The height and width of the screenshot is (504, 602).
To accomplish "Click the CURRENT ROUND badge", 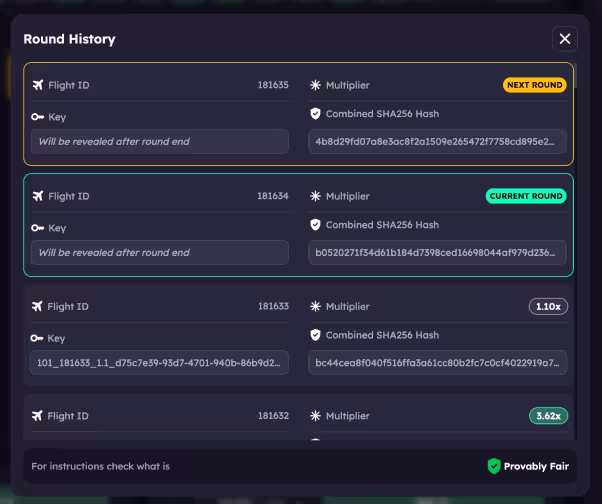I will click(526, 196).
